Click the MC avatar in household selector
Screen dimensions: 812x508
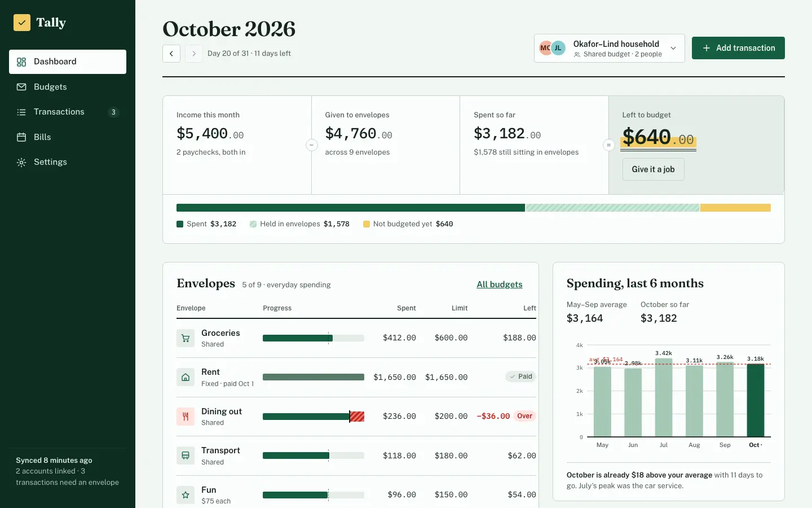pyautogui.click(x=545, y=48)
